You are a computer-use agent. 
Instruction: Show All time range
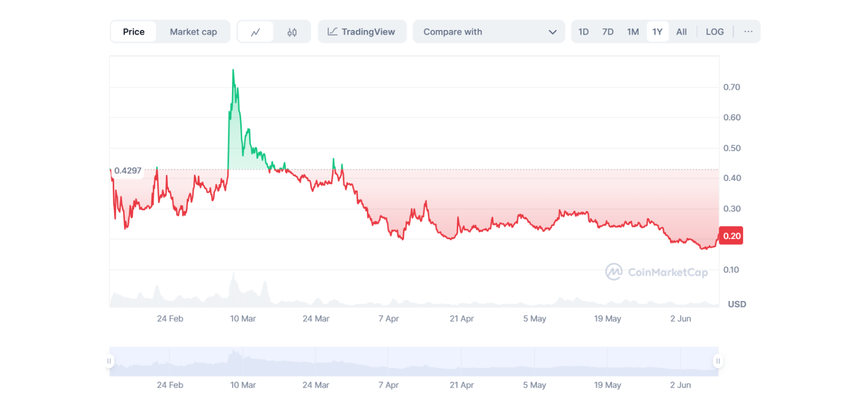click(x=681, y=32)
